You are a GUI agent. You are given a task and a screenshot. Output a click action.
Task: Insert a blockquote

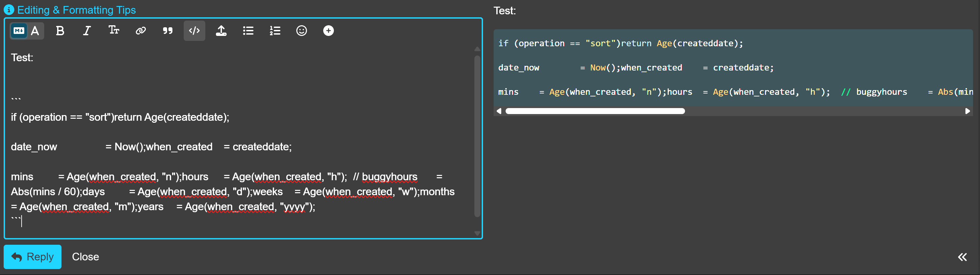pos(167,31)
